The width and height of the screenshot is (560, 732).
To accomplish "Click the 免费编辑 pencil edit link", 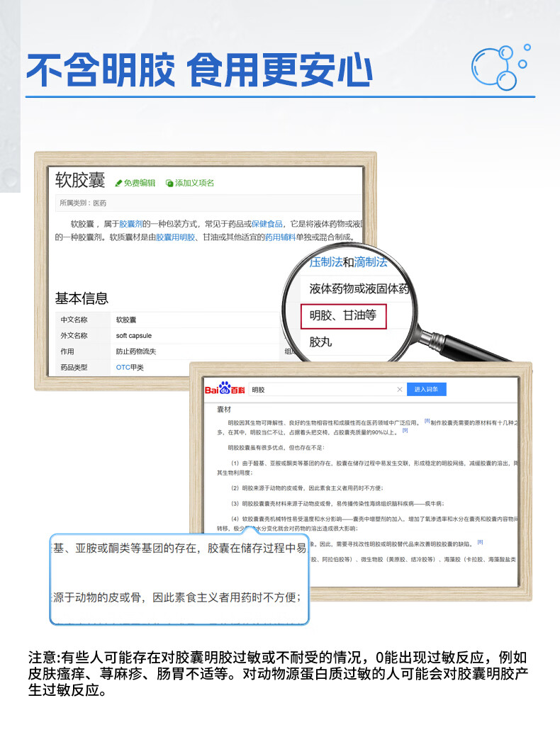I will pyautogui.click(x=135, y=183).
